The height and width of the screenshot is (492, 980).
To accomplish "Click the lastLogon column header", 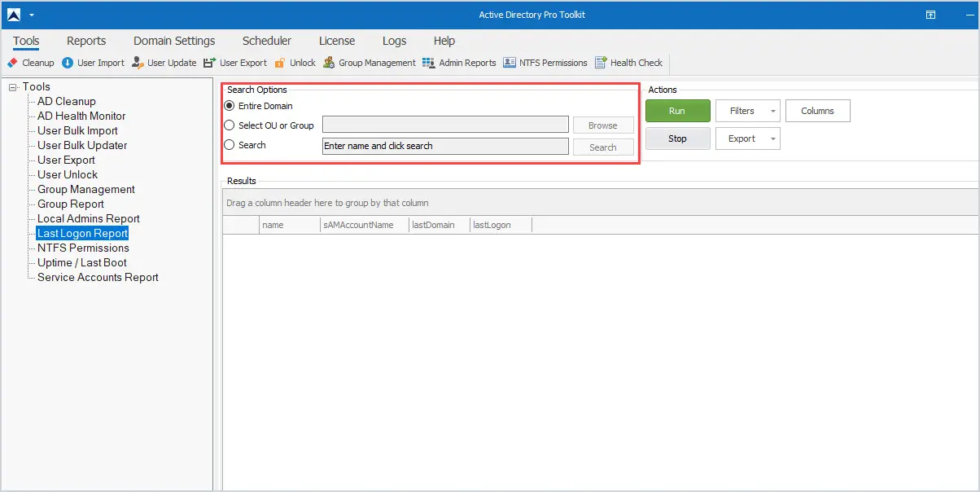I will tap(501, 225).
